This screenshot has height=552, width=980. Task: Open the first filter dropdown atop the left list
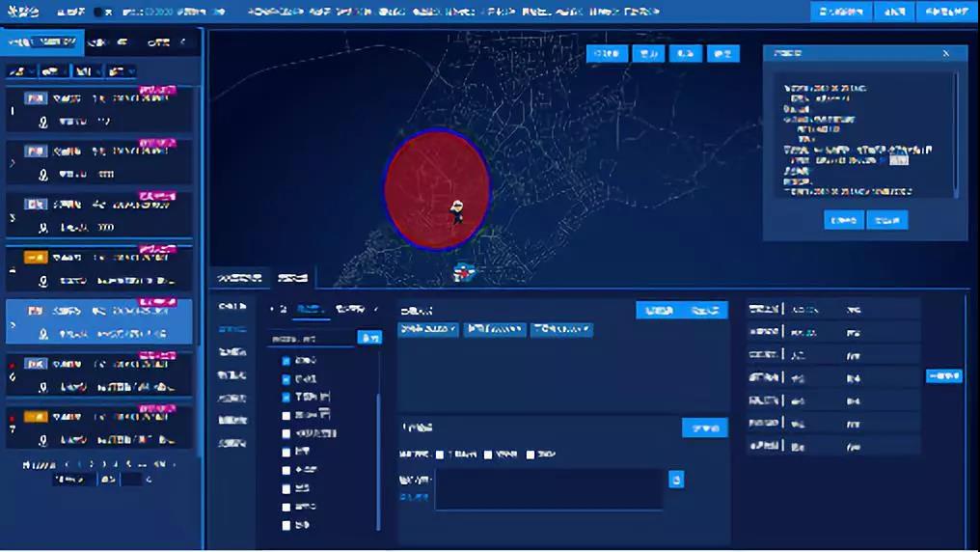coord(21,71)
